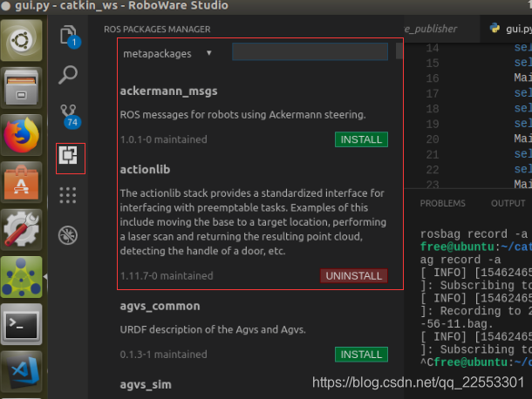Click the RoboWare Studio dock icon

tap(22, 277)
